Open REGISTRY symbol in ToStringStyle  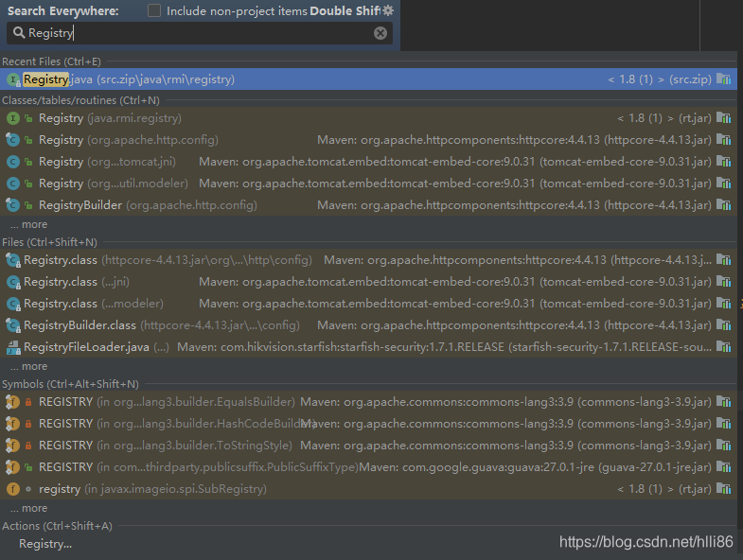[x=368, y=446]
